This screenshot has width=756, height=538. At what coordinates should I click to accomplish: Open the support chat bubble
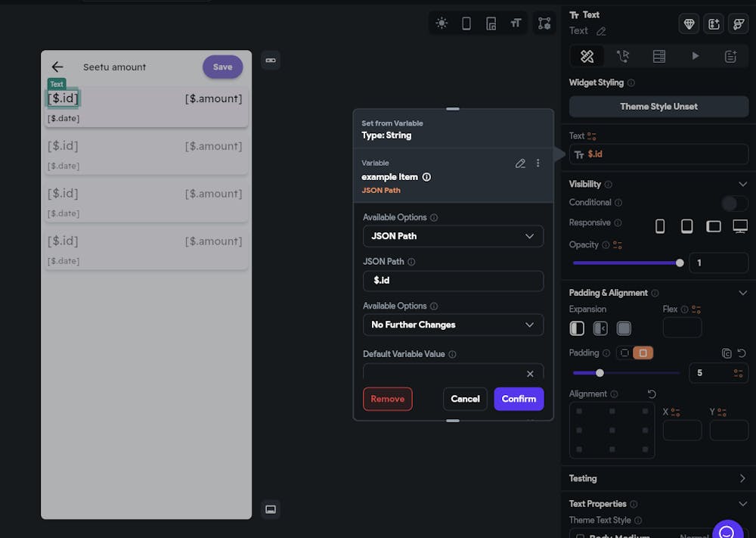(727, 530)
